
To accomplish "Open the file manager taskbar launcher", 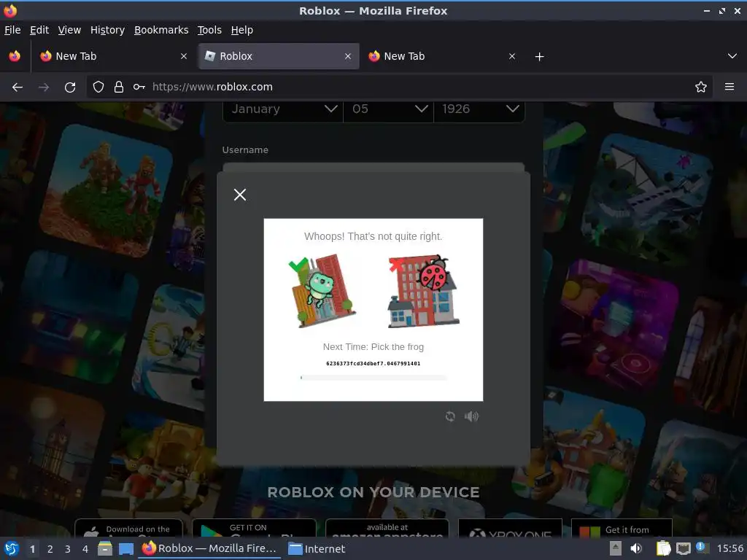I will pyautogui.click(x=105, y=549).
